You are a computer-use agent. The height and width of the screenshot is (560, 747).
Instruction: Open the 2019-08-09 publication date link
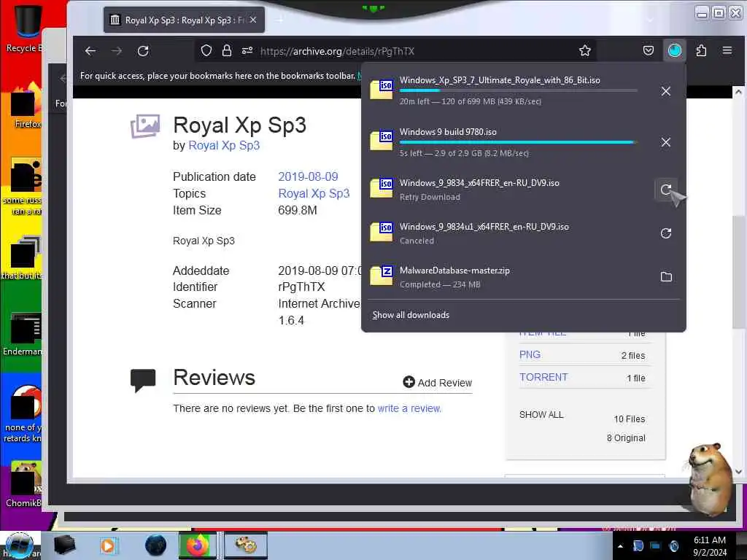coord(308,176)
